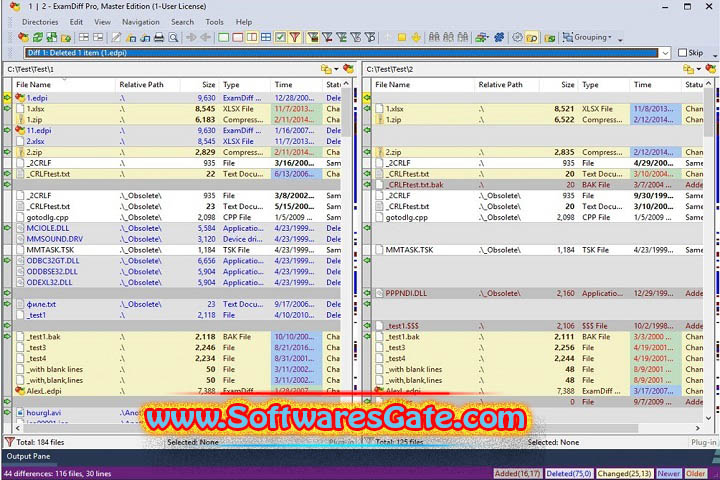Select MMSOUND.DRV row in left pane
Viewport: 720px width, 480px height.
pyautogui.click(x=177, y=239)
